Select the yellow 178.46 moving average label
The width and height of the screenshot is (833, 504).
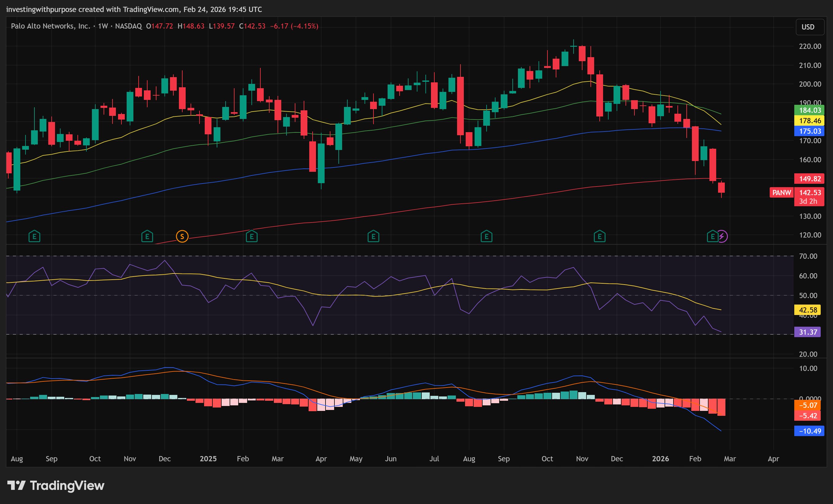pos(809,121)
